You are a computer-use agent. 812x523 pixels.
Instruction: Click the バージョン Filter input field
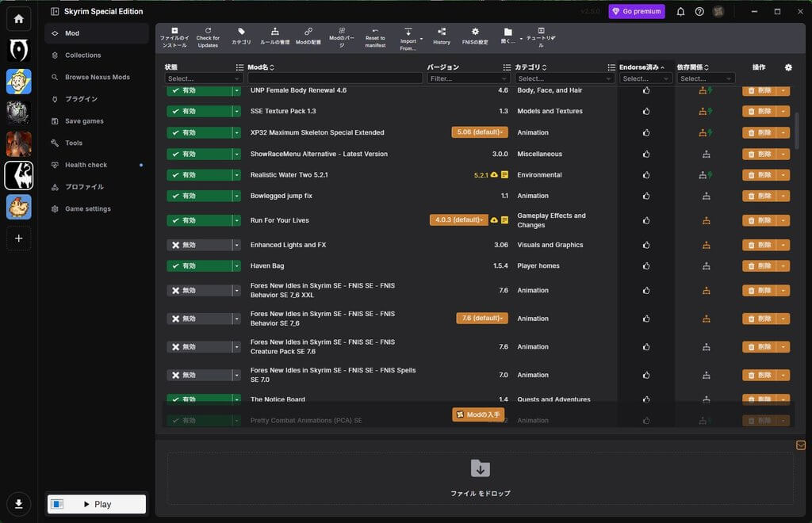coord(468,78)
